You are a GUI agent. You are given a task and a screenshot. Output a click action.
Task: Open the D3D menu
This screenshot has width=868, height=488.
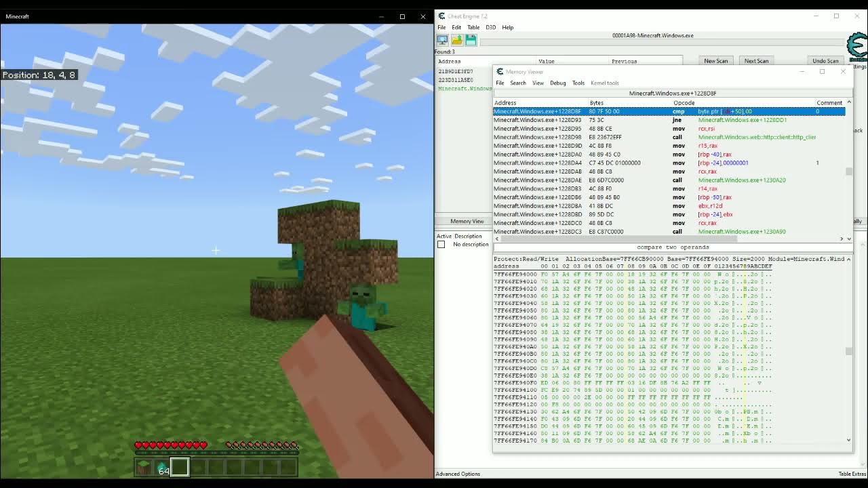[x=490, y=27]
